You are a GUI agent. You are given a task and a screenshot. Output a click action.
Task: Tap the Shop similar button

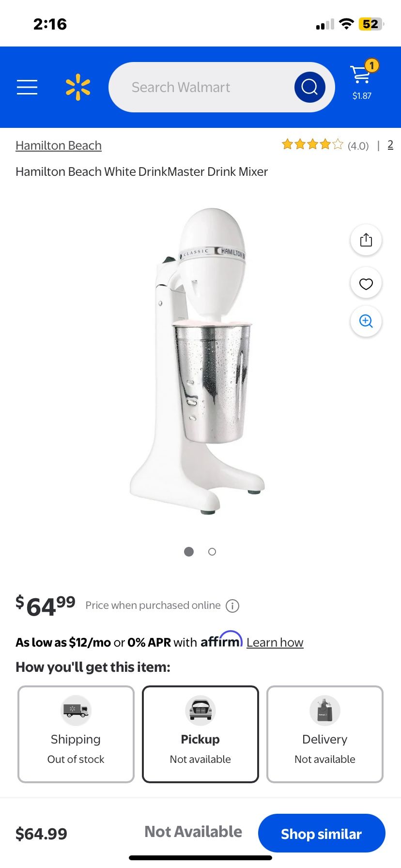[322, 833]
